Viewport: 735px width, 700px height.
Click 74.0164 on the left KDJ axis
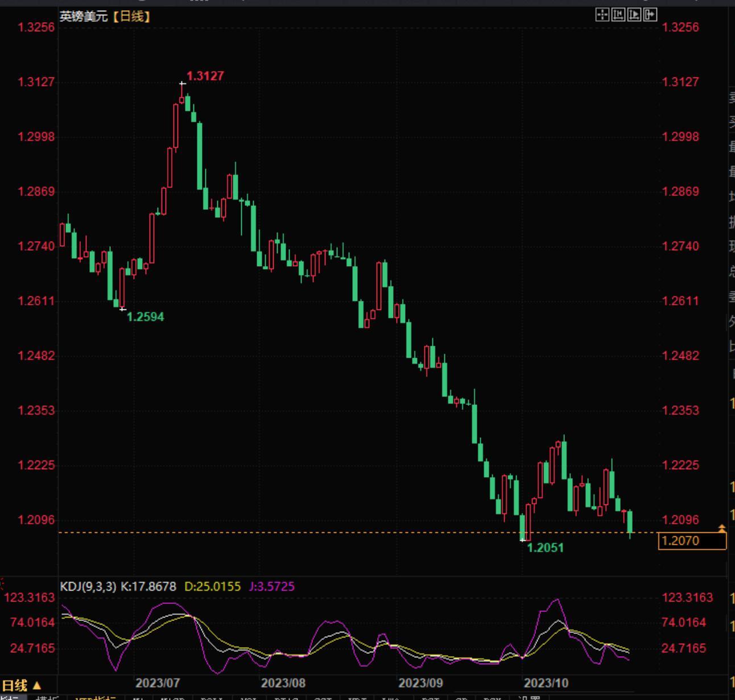click(32, 623)
